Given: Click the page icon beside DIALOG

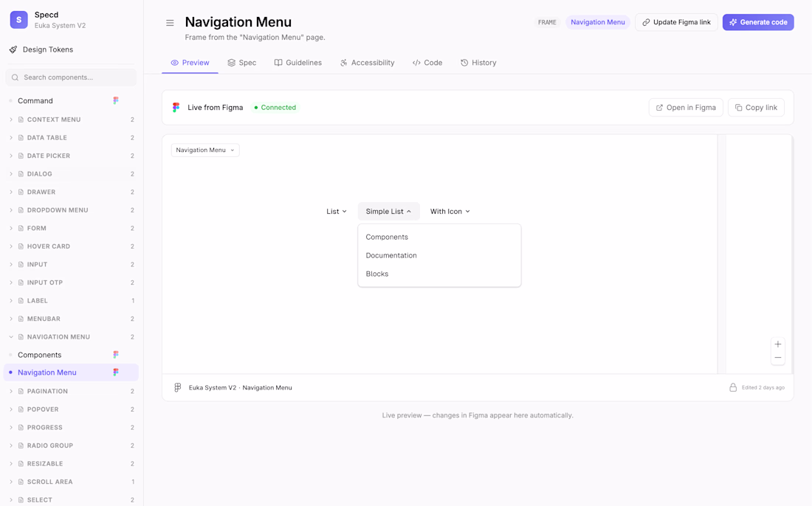Looking at the screenshot, I should (x=21, y=174).
